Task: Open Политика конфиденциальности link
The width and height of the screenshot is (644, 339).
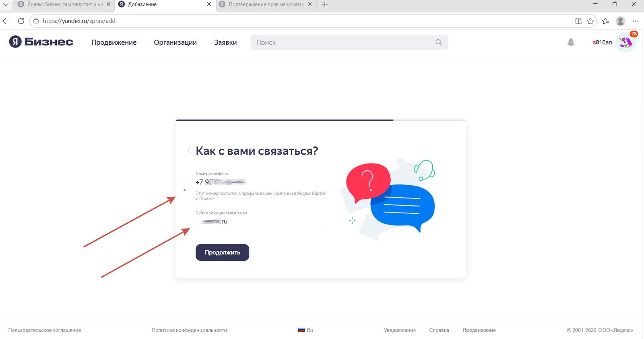Action: click(190, 330)
